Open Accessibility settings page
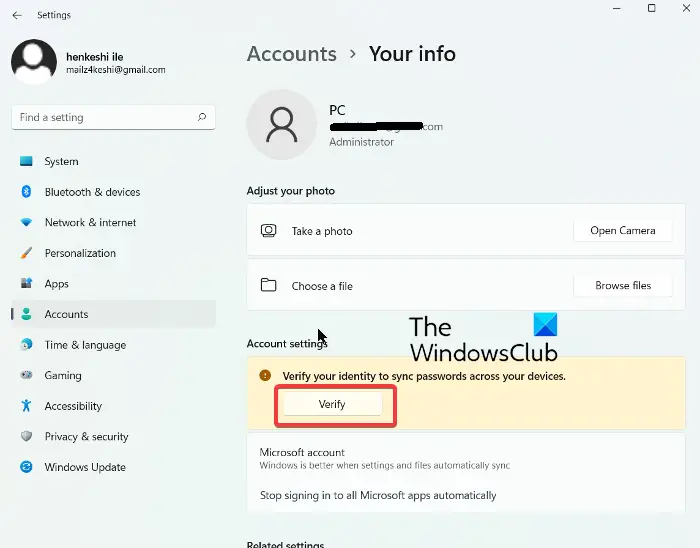This screenshot has height=548, width=700. pyautogui.click(x=114, y=406)
